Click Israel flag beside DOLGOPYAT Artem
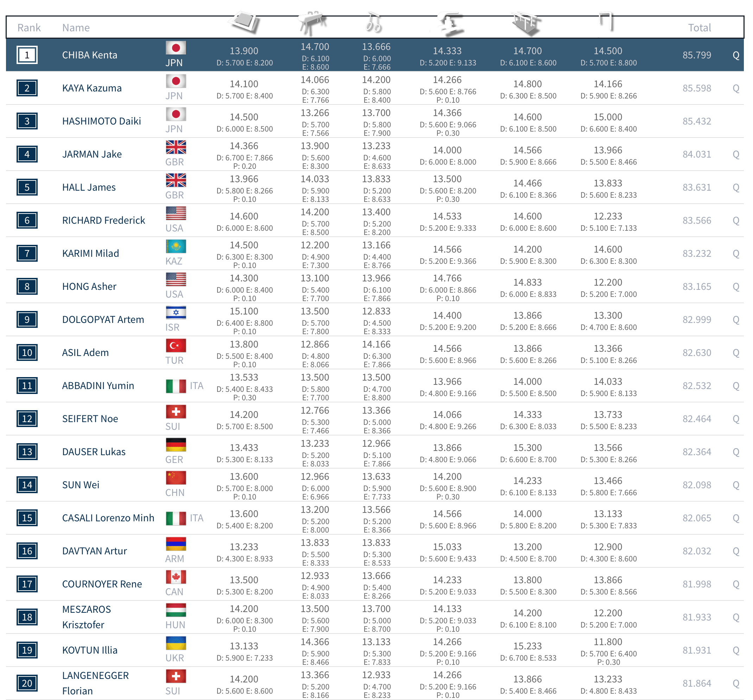This screenshot has height=700, width=753. point(176,313)
